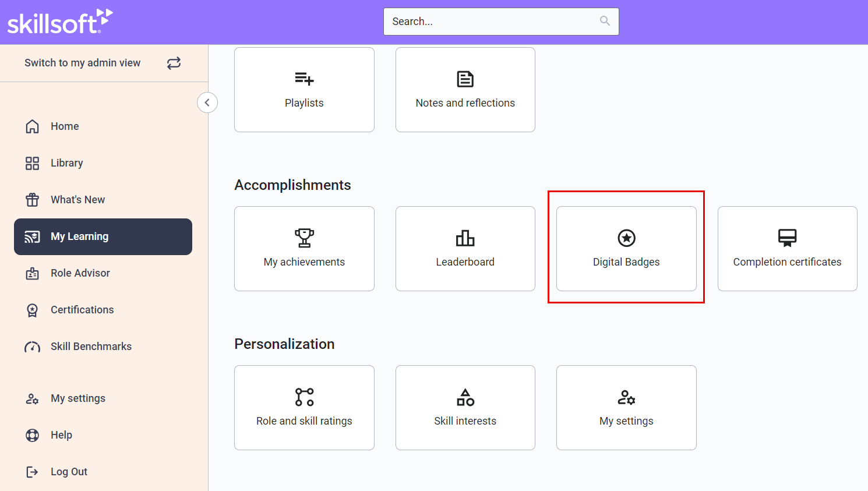Click the My achievements trophy icon
868x491 pixels.
click(304, 238)
